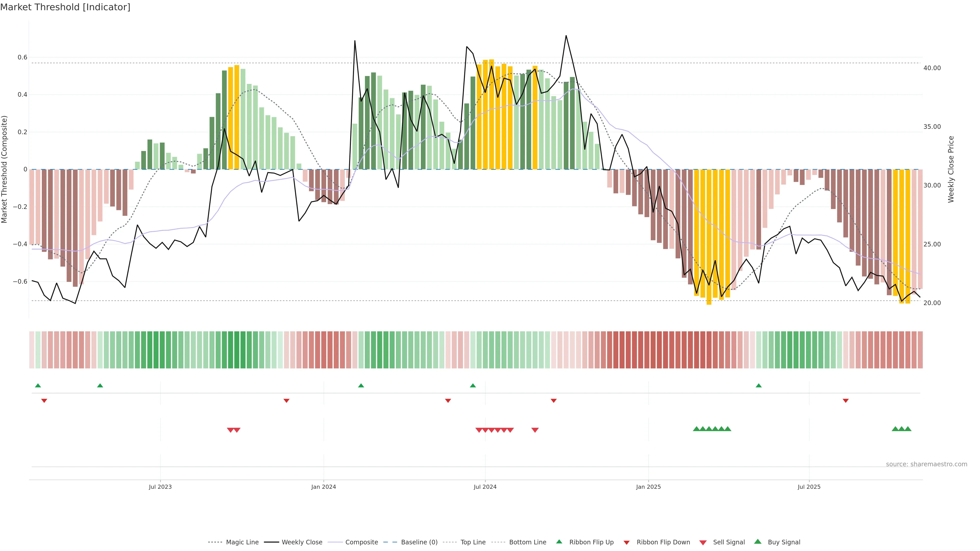Viewport: 980px width, 551px height.
Task: Click the first green ribbon flip up marker
Action: click(x=38, y=386)
